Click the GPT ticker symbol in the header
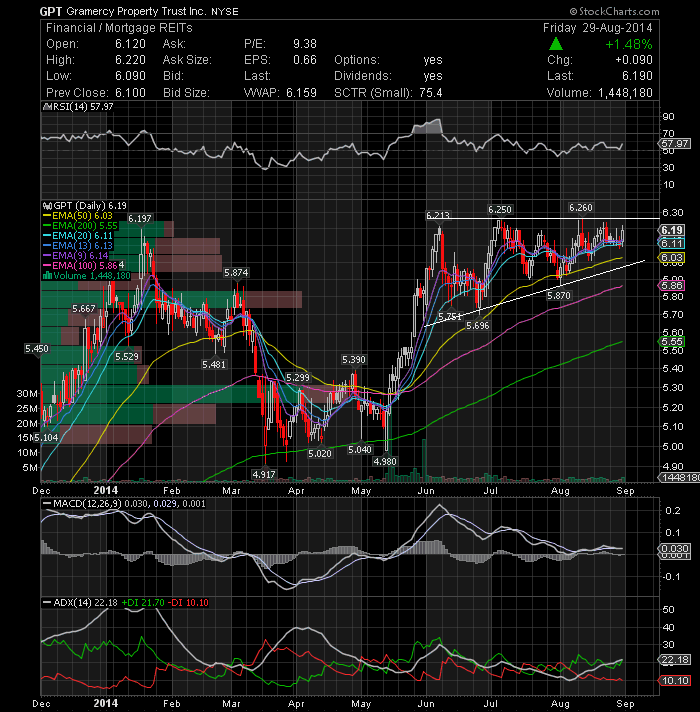700x712 pixels. click(x=51, y=11)
